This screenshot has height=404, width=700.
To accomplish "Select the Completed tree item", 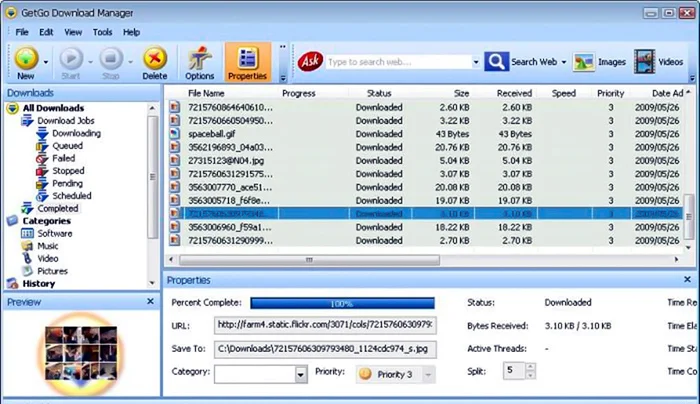I will tap(58, 208).
